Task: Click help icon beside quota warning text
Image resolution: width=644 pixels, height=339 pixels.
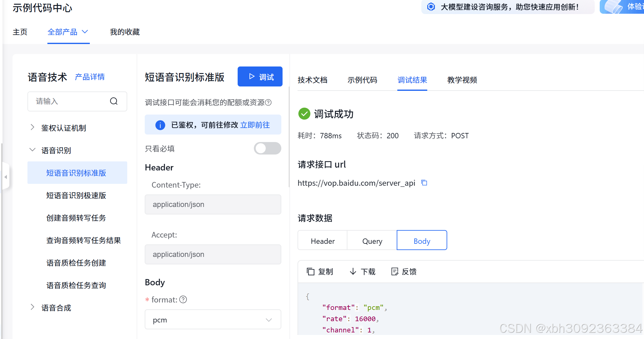Action: coord(269,102)
